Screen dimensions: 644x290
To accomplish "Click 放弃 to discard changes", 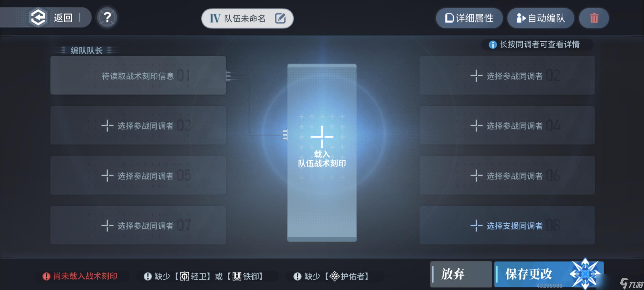I will 461,274.
